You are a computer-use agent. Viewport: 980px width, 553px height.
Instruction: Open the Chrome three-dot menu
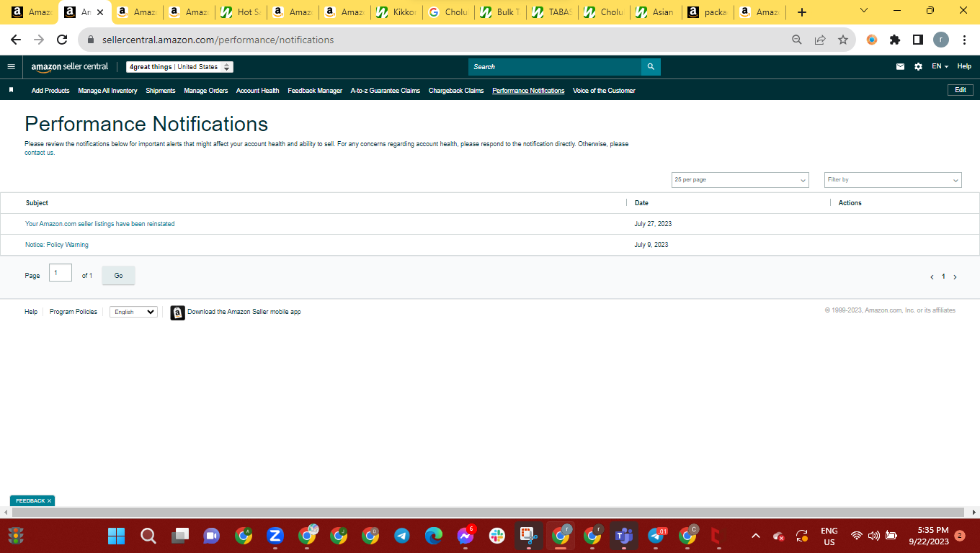[x=964, y=40]
